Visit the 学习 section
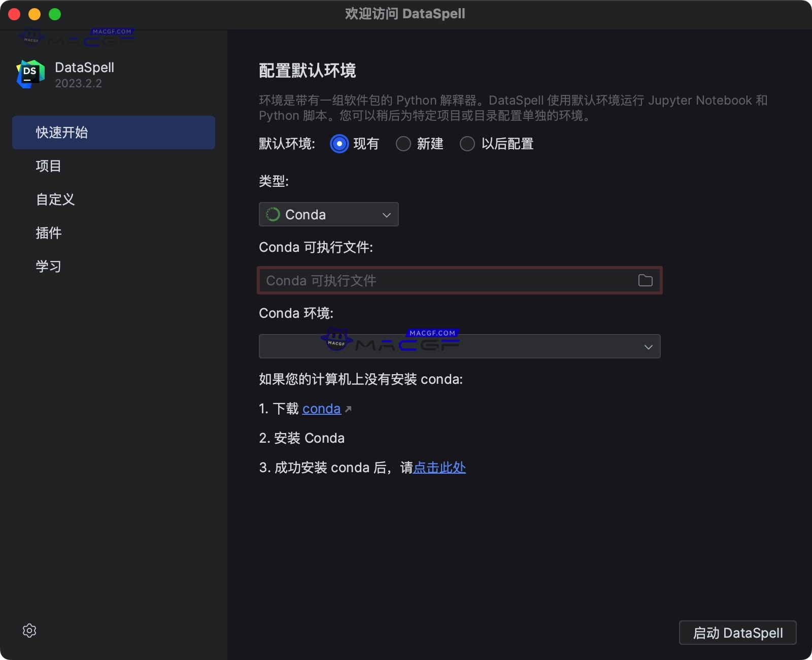 pos(48,266)
